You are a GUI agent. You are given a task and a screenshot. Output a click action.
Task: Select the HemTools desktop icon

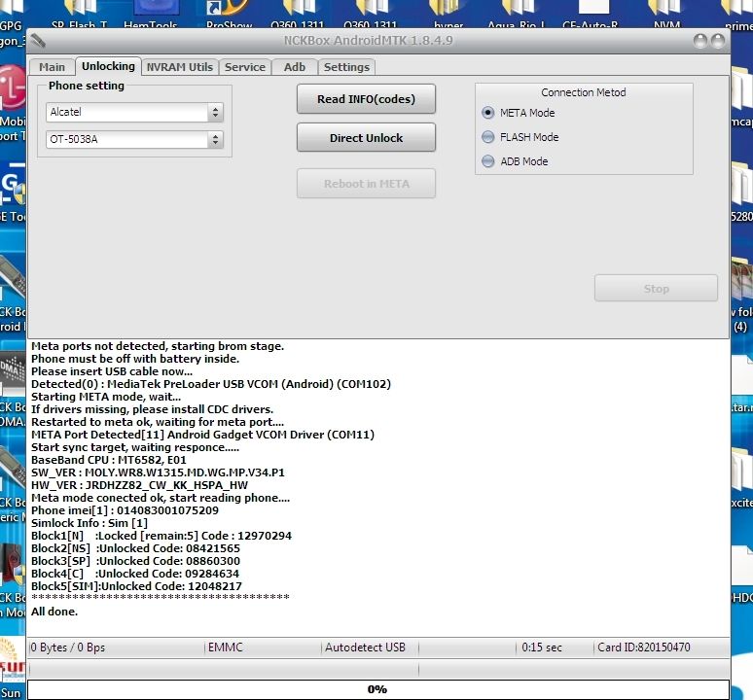tap(154, 14)
